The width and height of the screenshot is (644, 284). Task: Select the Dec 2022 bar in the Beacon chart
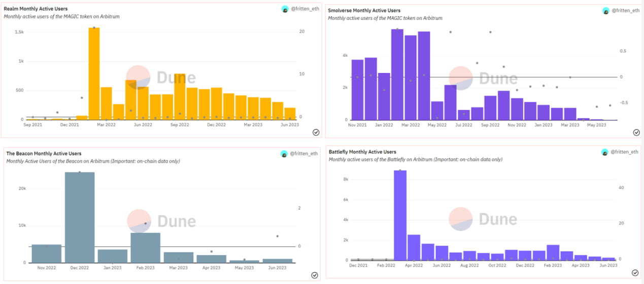pos(80,218)
